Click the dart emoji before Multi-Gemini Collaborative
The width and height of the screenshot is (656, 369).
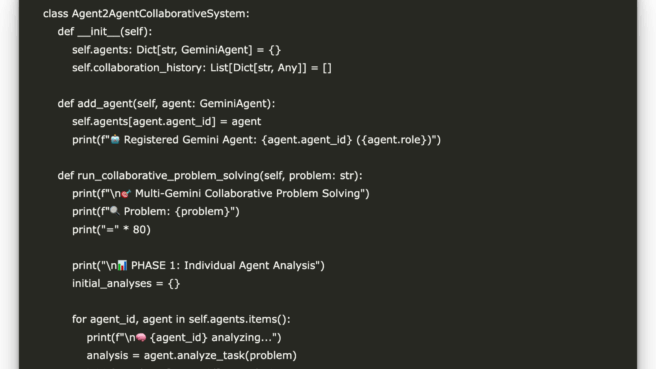126,193
